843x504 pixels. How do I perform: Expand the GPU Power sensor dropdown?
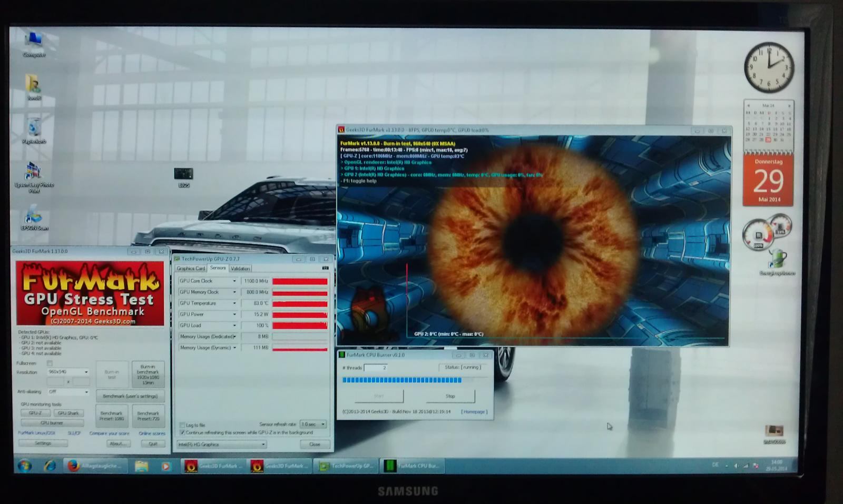pos(234,314)
